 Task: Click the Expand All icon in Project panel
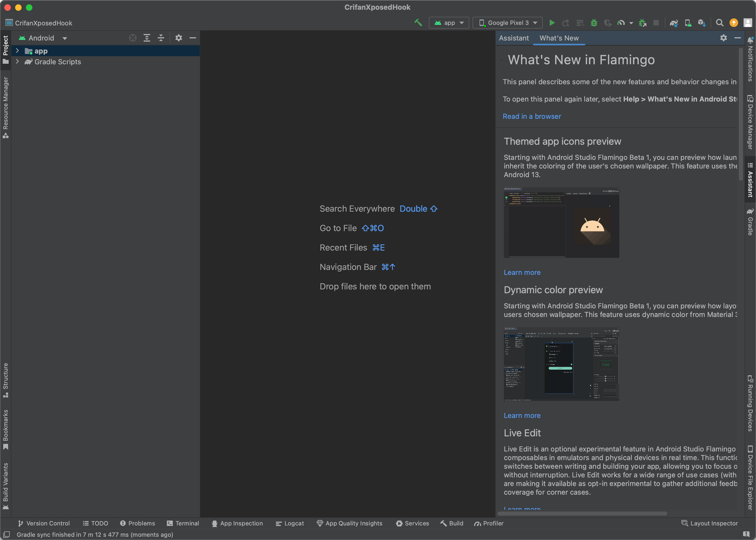[x=147, y=38]
